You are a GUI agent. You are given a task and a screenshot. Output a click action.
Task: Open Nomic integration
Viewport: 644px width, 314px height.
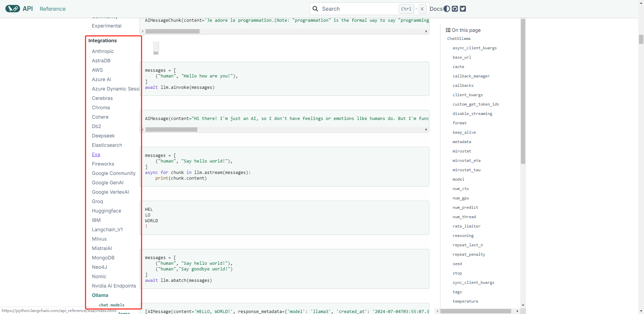[99, 276]
